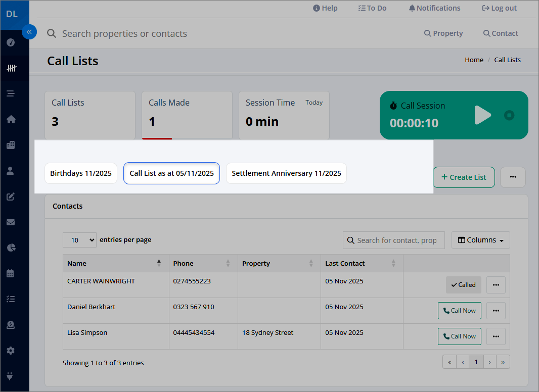This screenshot has width=539, height=392.
Task: Open the calendar icon in the sidebar
Action: pyautogui.click(x=10, y=273)
